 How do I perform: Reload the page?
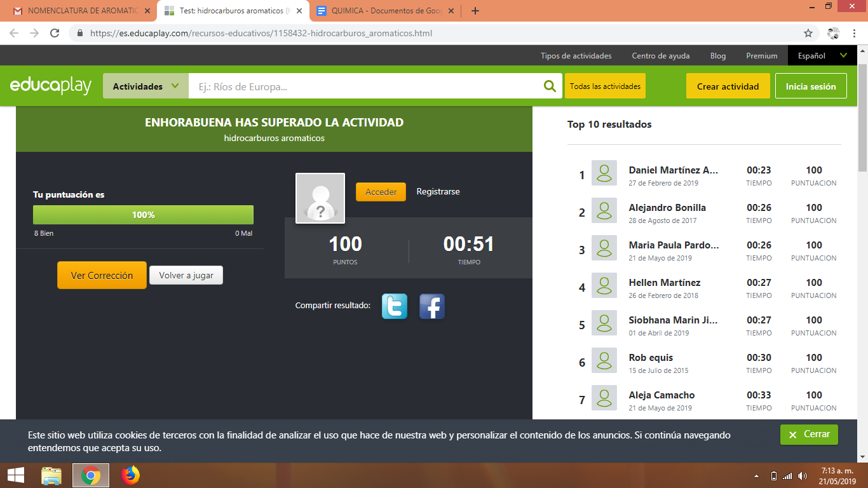point(55,33)
